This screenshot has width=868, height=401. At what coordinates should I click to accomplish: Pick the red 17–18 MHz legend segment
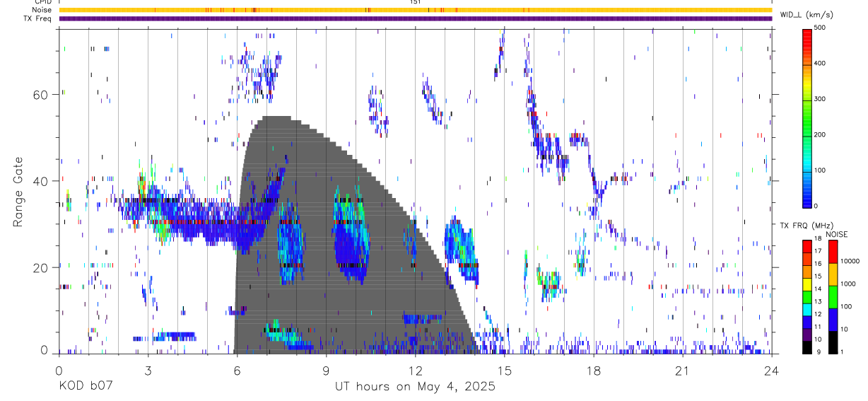[807, 246]
